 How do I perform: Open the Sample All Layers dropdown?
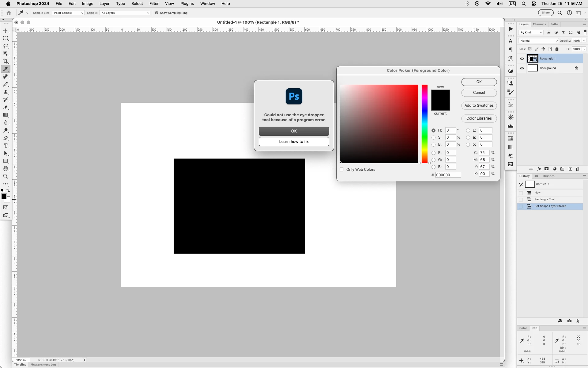pos(125,13)
